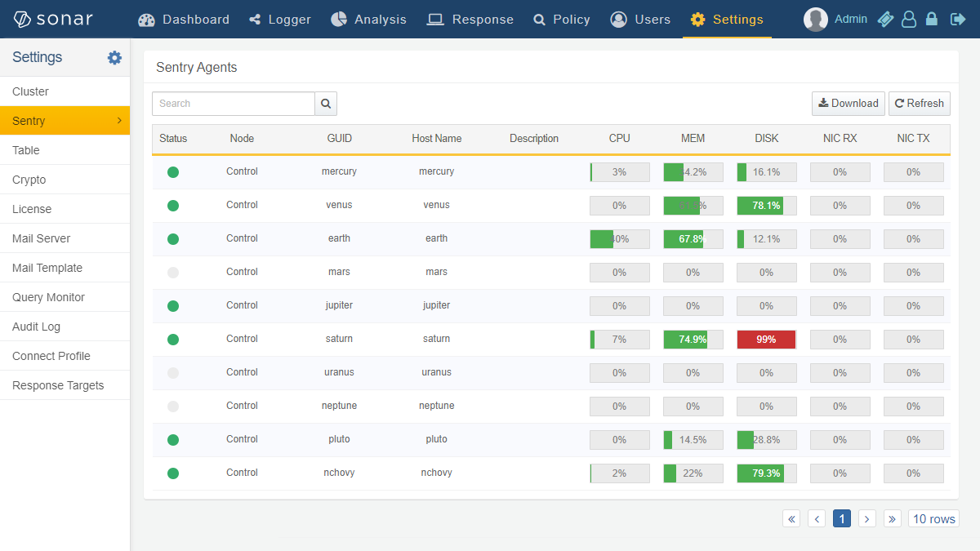
Task: Focus the Search input field
Action: [234, 104]
